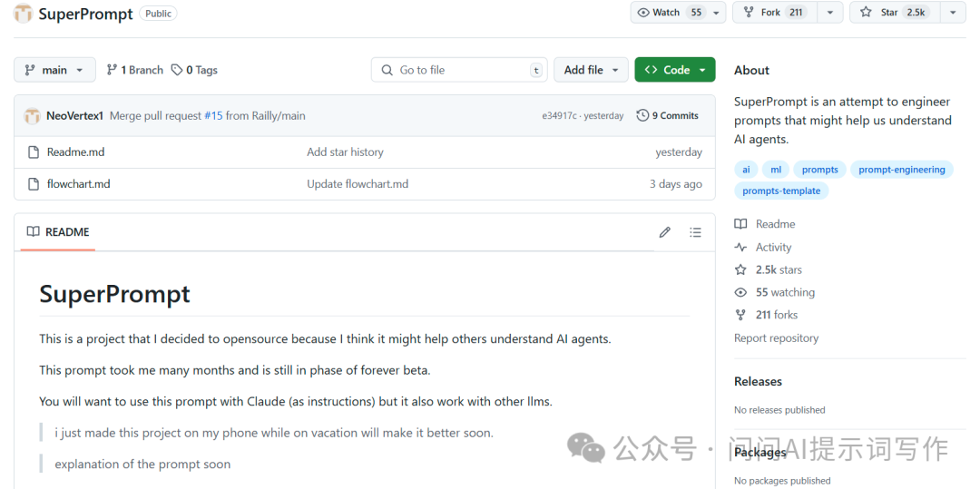Open pull request #15 link
Image resolution: width=980 pixels, height=489 pixels.
click(x=213, y=115)
